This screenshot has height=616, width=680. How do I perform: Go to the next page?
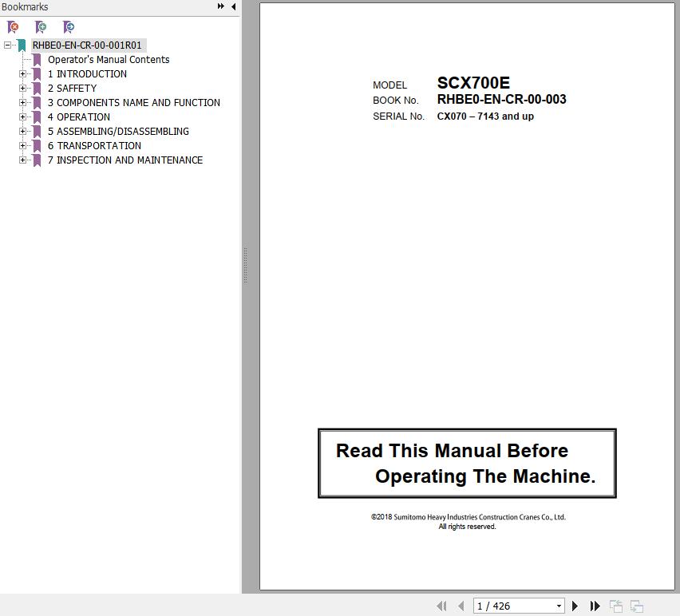point(575,606)
